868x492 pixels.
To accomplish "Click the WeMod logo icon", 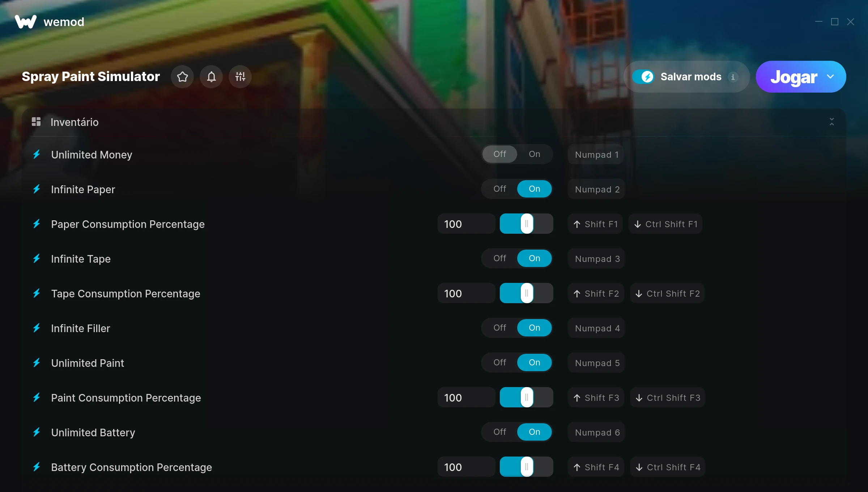I will (26, 22).
